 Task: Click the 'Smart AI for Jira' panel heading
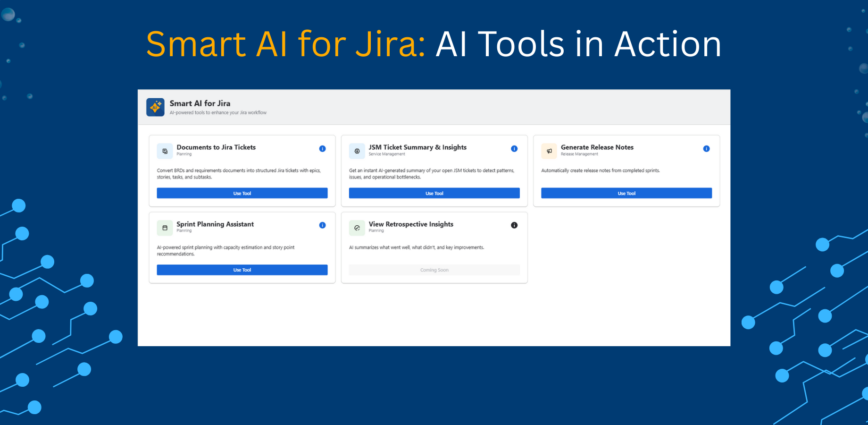(x=200, y=103)
